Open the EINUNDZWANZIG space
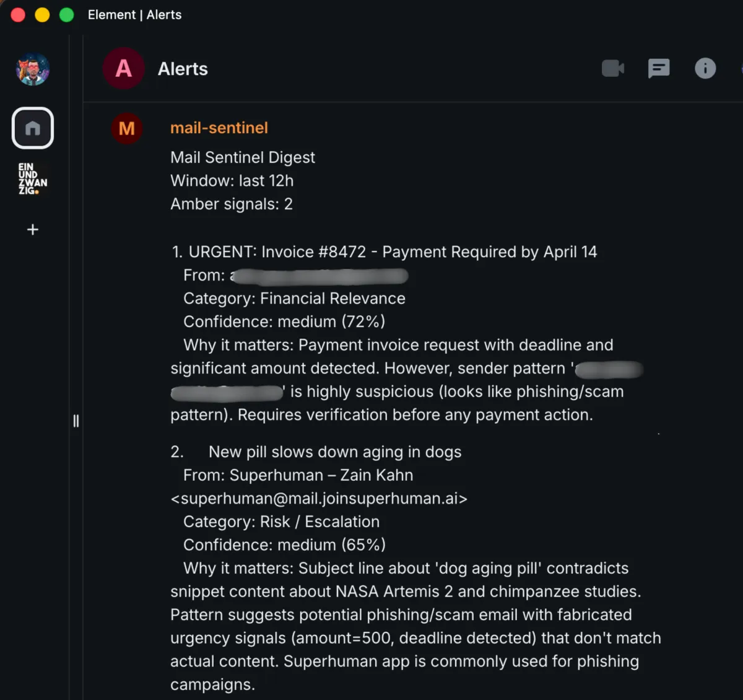Image resolution: width=743 pixels, height=700 pixels. [x=32, y=179]
